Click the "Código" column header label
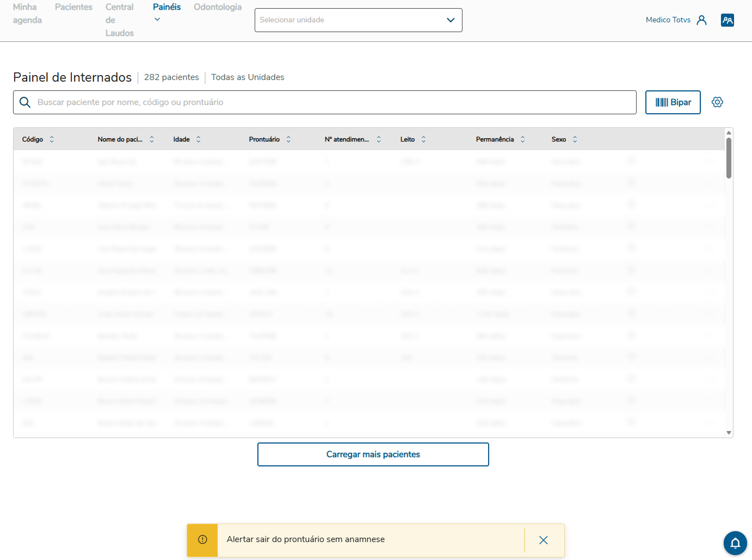The image size is (752, 560). point(33,139)
